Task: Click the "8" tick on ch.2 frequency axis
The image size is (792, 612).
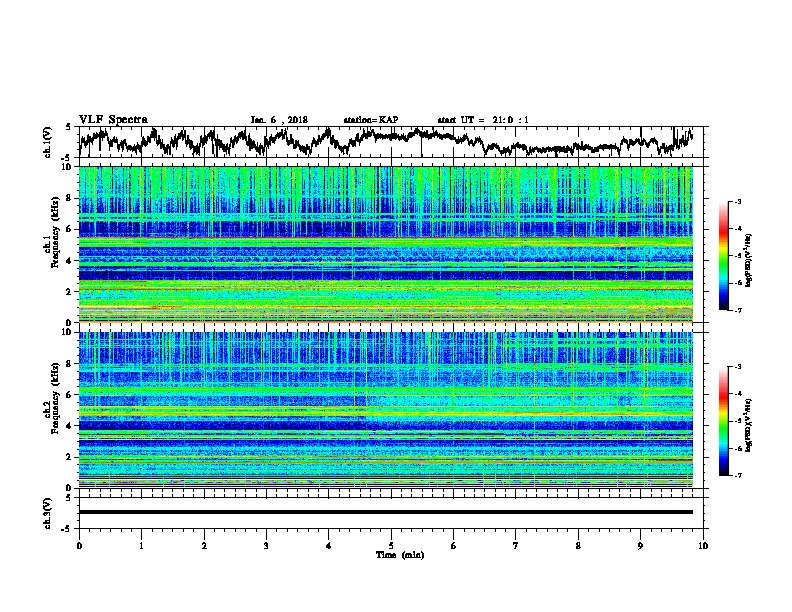Action: coord(70,364)
